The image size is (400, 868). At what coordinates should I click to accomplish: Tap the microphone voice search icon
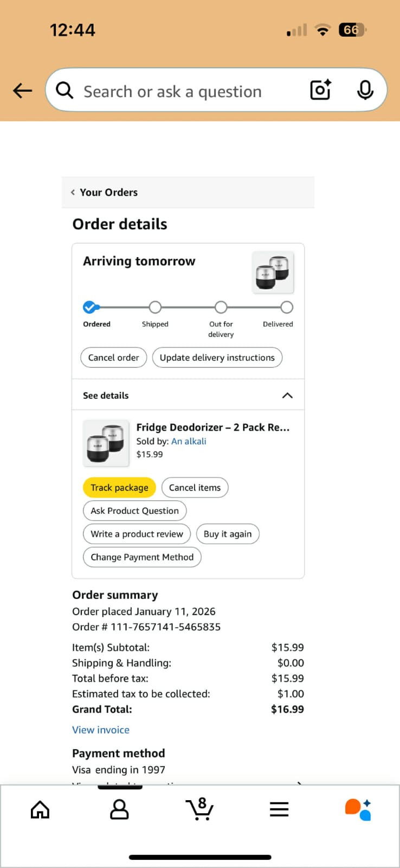coord(365,90)
